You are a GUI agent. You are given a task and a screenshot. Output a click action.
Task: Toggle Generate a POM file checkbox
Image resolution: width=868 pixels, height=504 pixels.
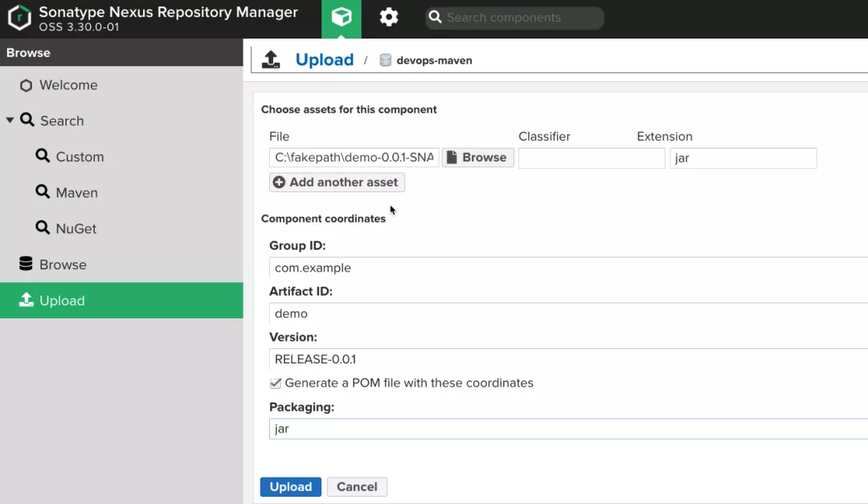(275, 383)
